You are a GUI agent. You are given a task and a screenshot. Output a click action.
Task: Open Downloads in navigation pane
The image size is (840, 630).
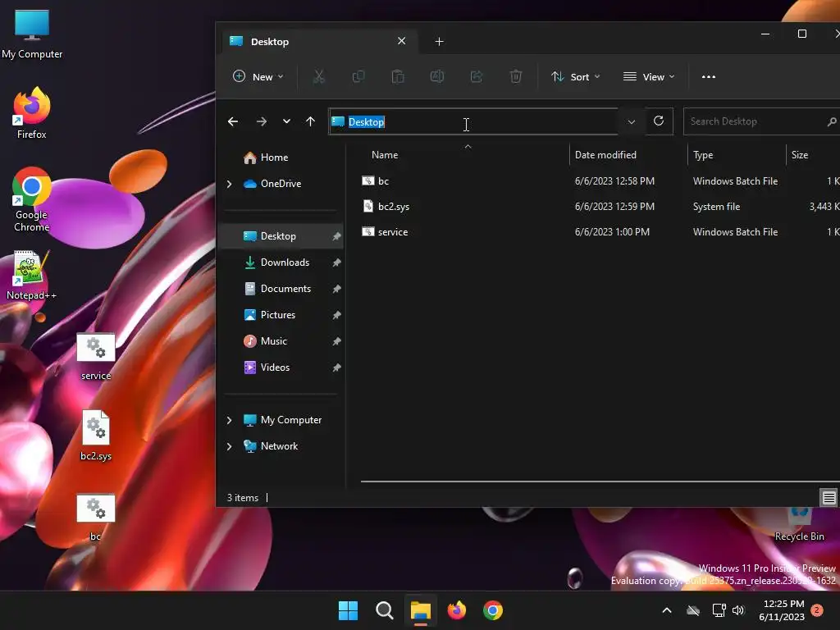[x=281, y=262]
